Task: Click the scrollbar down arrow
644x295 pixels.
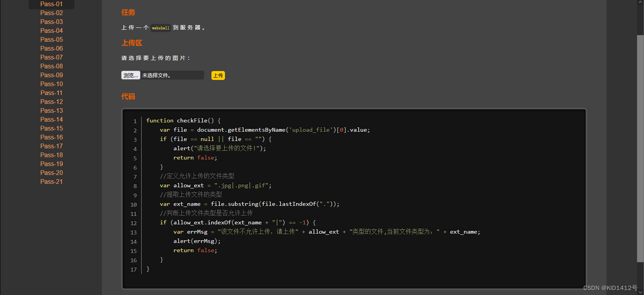Action: pyautogui.click(x=641, y=292)
